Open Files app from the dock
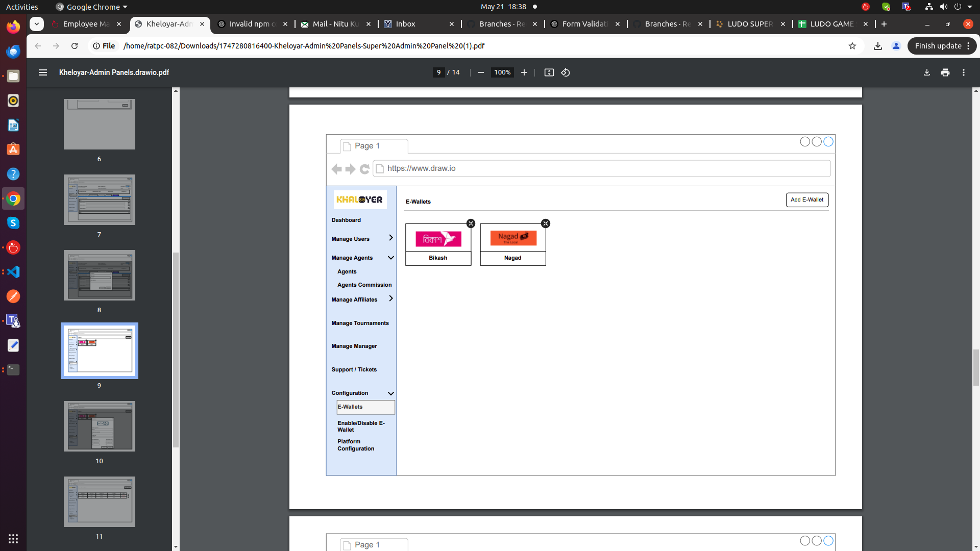 pyautogui.click(x=13, y=76)
